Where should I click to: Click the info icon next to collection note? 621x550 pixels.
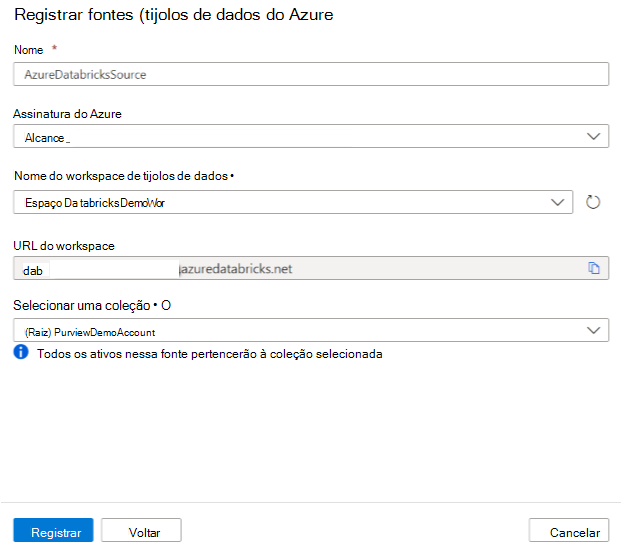point(21,352)
